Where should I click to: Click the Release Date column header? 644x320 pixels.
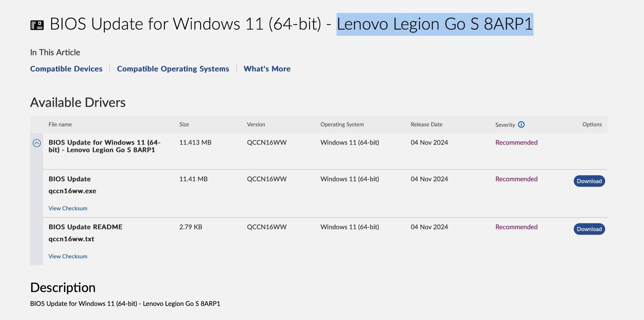point(426,124)
